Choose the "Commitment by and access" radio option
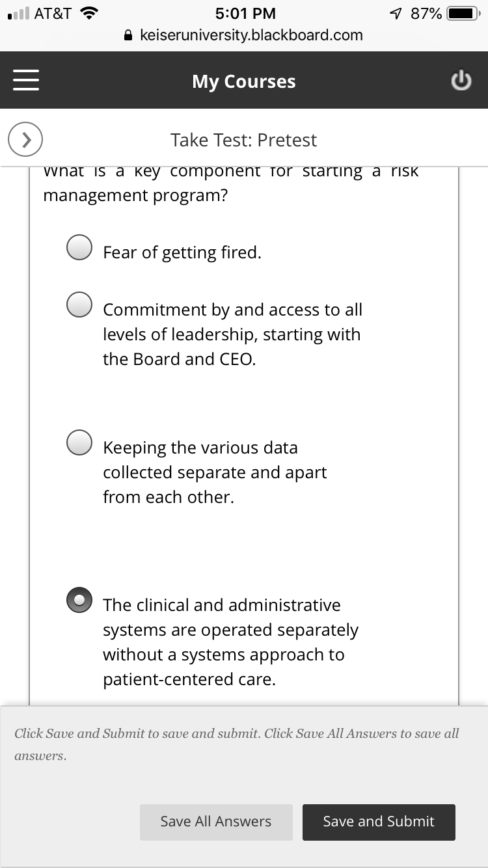 (x=79, y=305)
